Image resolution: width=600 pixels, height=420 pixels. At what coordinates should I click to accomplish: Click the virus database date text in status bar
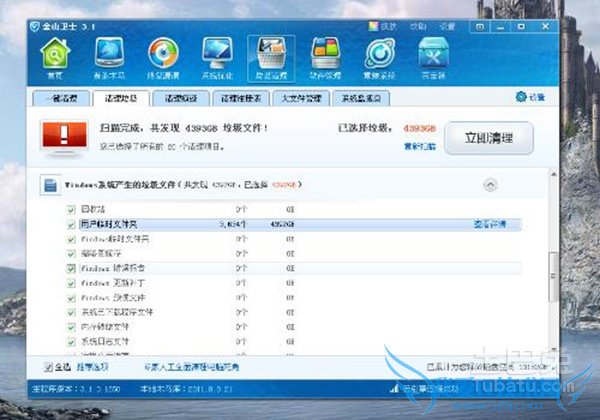click(x=186, y=389)
